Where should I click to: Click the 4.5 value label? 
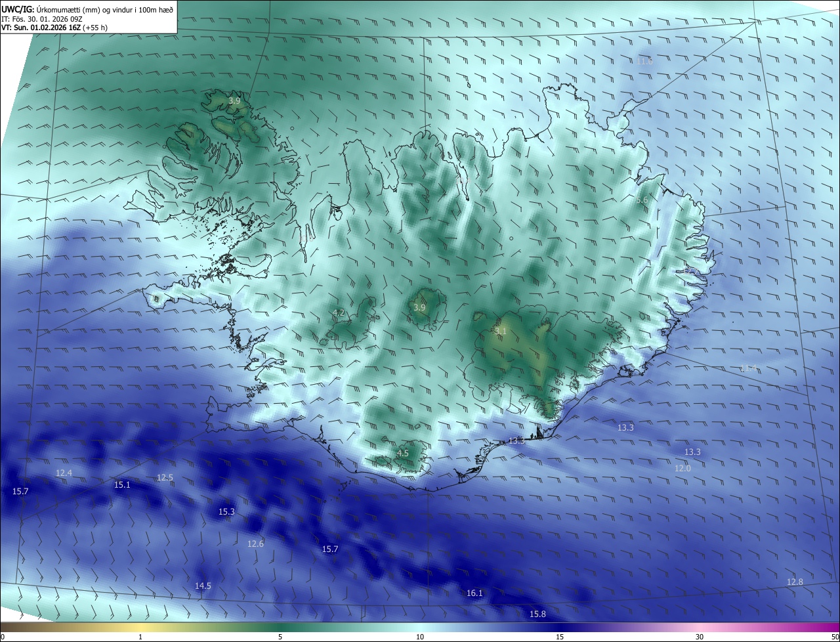[x=403, y=454]
